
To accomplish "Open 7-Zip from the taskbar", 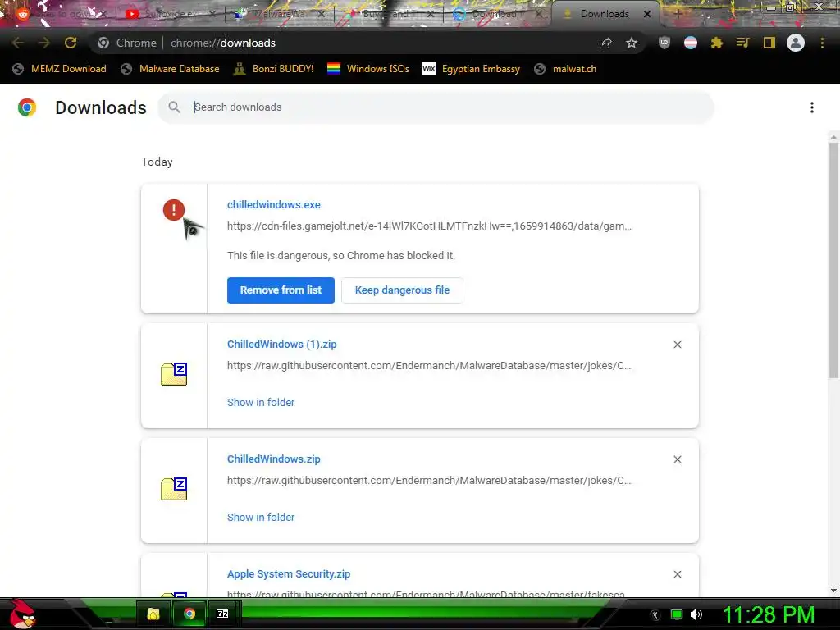I will [222, 614].
